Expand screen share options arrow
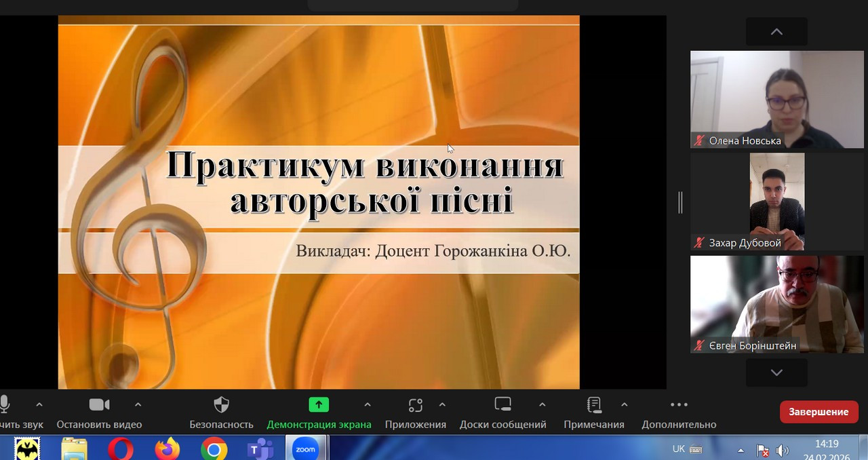The height and width of the screenshot is (460, 868). coord(368,404)
